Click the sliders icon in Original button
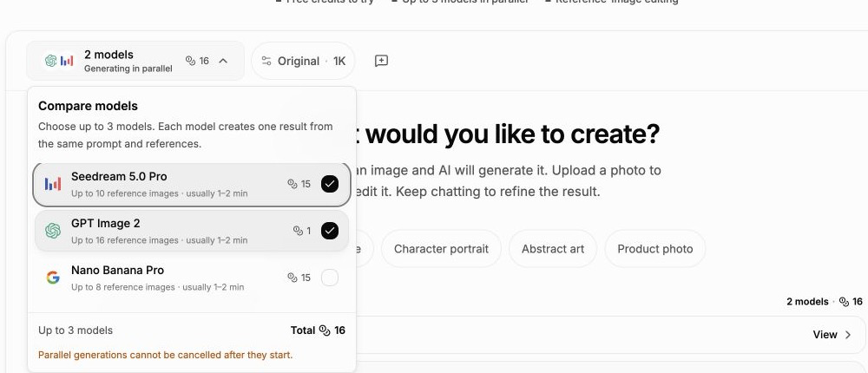 pos(266,61)
